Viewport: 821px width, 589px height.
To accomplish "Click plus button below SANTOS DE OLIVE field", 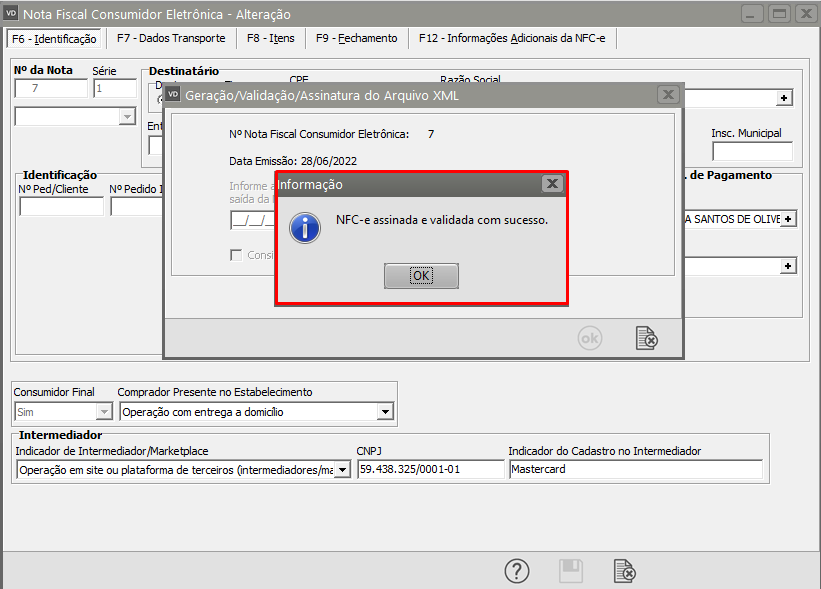I will (x=788, y=266).
